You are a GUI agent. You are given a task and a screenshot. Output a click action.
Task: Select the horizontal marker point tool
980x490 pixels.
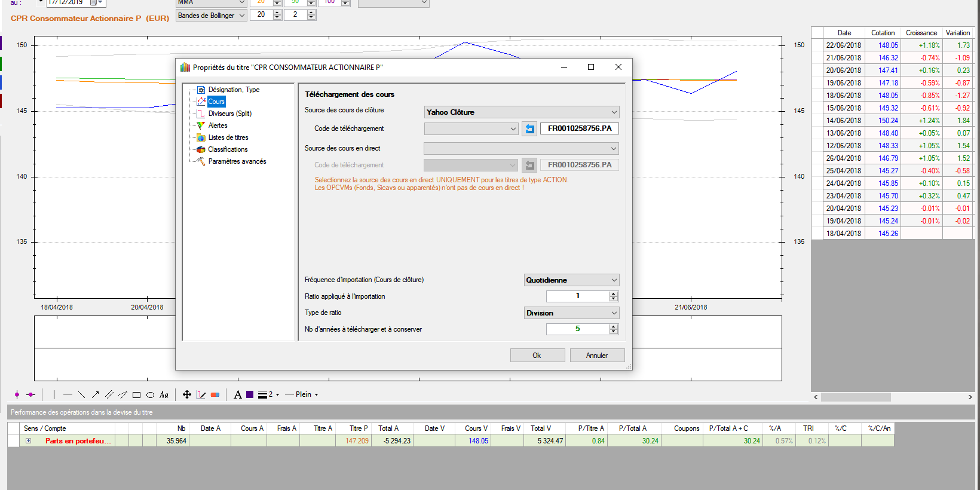click(31, 394)
